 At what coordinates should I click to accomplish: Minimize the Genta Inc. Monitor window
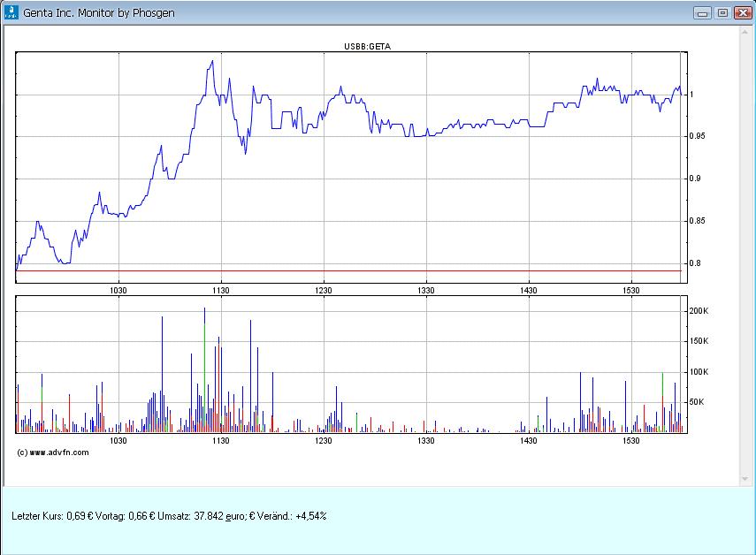point(702,13)
